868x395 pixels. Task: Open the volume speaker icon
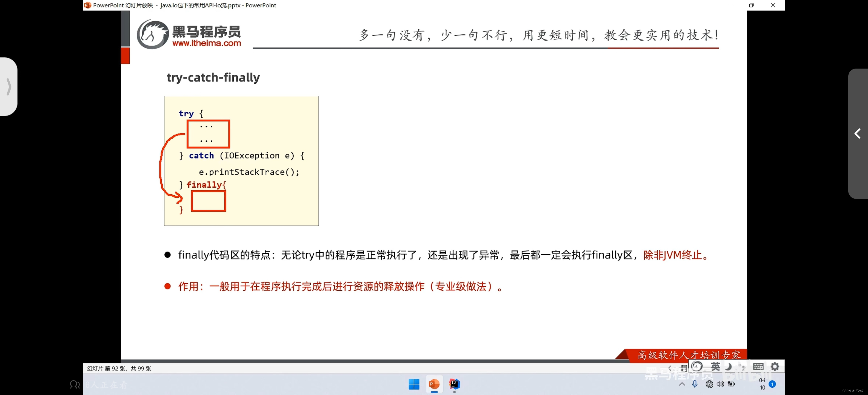[x=720, y=384]
